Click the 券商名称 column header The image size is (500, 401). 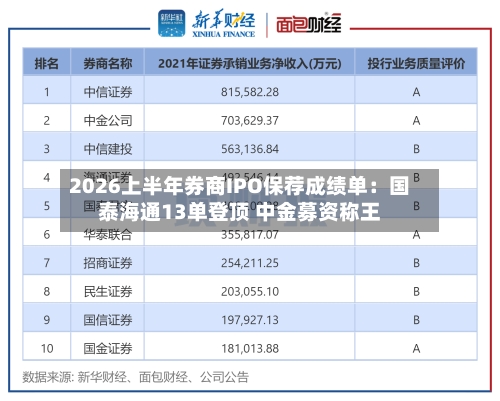pos(108,63)
